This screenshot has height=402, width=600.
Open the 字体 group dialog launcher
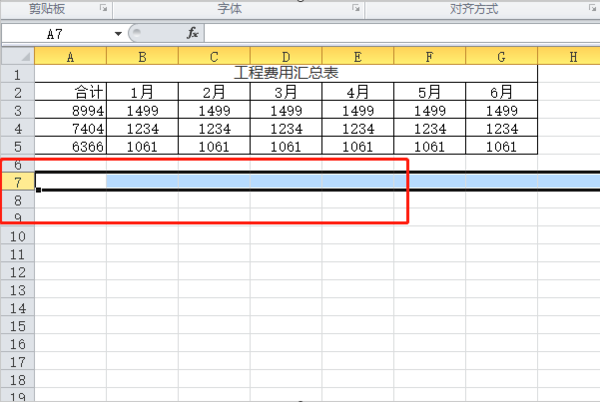(x=356, y=8)
